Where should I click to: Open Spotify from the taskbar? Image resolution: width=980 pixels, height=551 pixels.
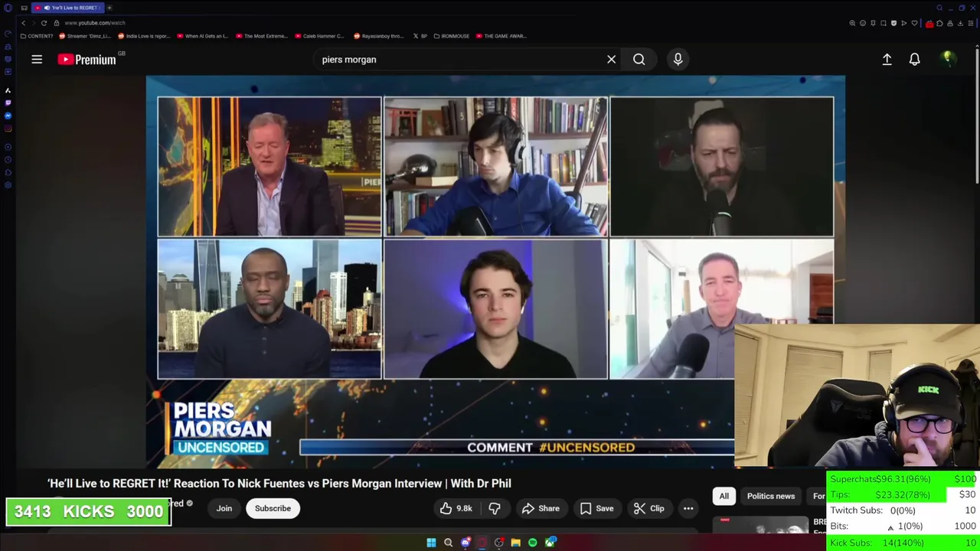point(533,543)
